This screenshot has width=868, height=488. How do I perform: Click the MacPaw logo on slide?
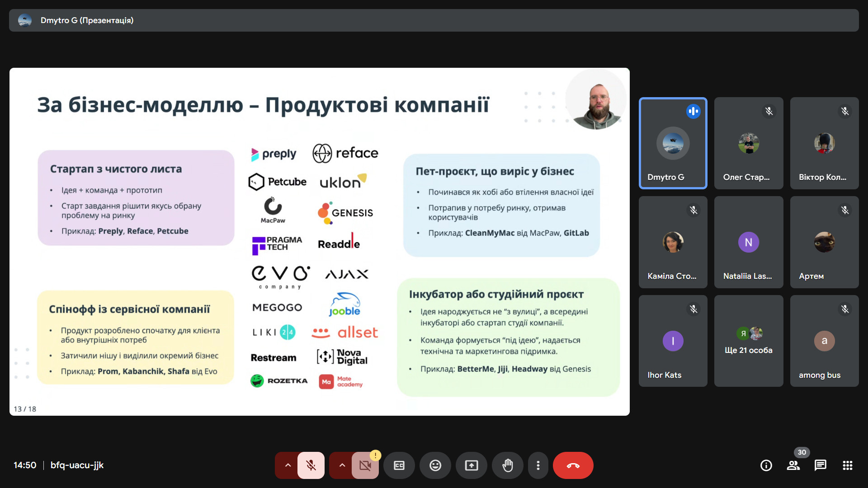point(273,211)
